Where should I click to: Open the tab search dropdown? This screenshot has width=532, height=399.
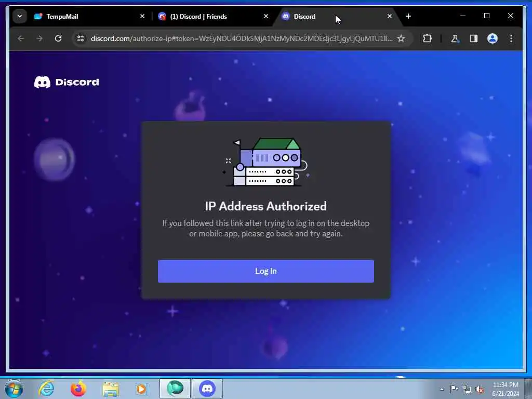[20, 16]
